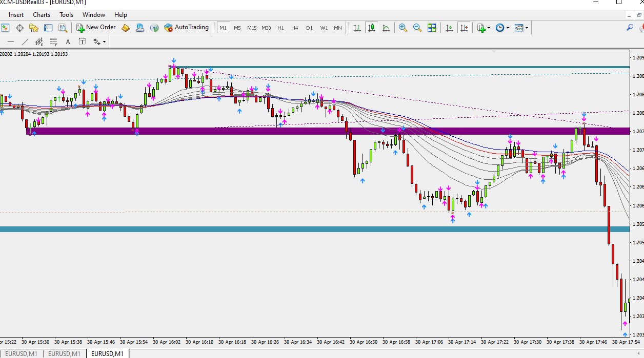
Task: Expand the indicators list dropdown
Action: 489,28
